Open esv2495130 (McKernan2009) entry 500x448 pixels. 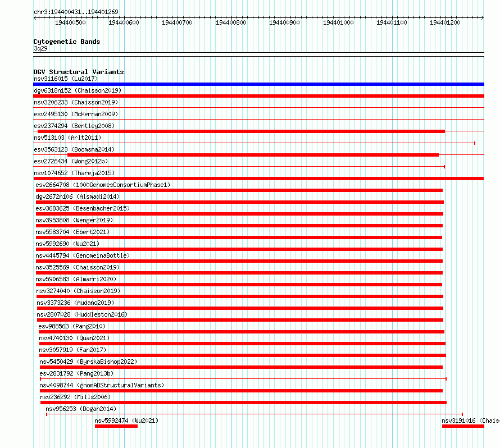click(x=76, y=114)
